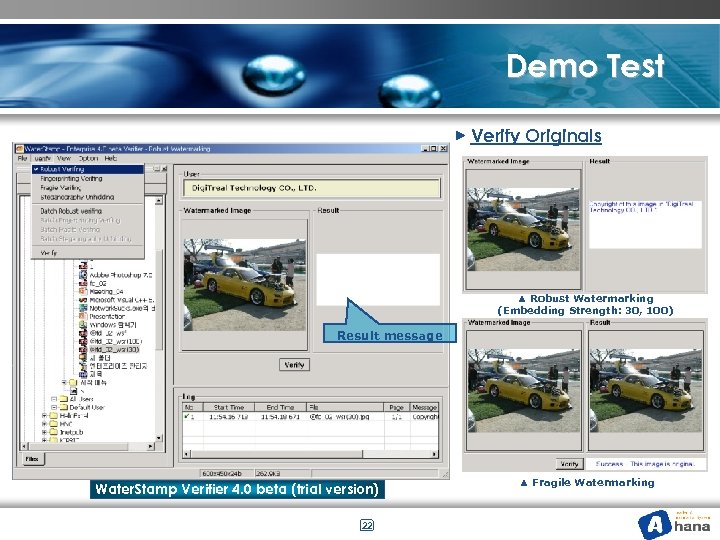Open the Option menu
720x540 pixels.
click(88, 158)
